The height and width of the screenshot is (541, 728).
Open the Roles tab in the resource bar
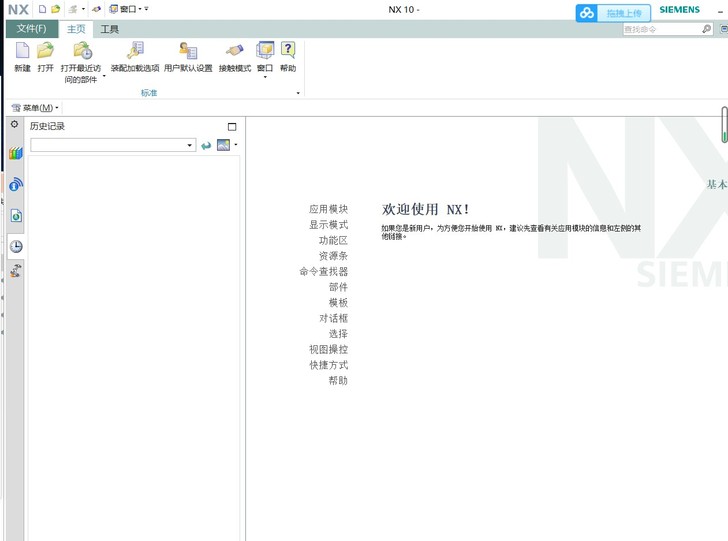click(x=16, y=270)
